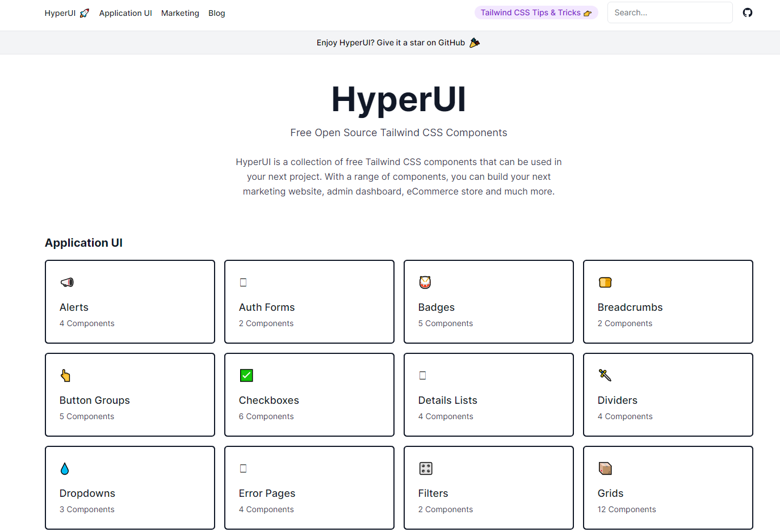
Task: Click the control knobs icon on Filters card
Action: coord(426,468)
